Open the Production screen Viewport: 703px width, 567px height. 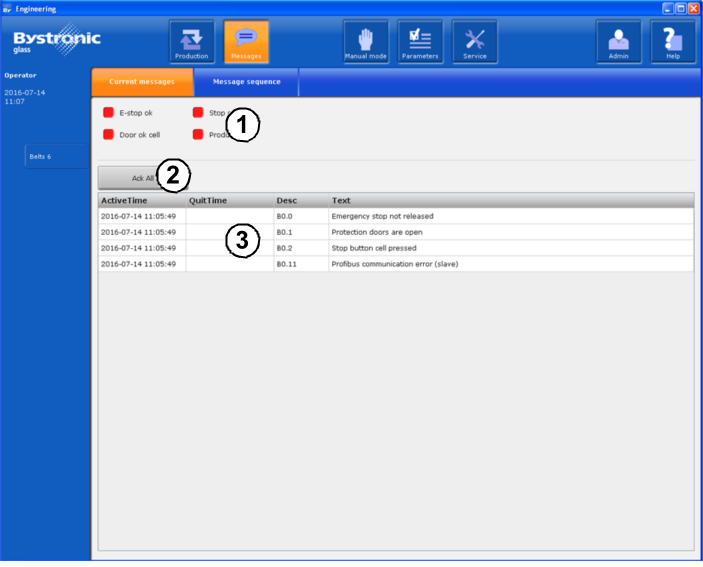191,42
